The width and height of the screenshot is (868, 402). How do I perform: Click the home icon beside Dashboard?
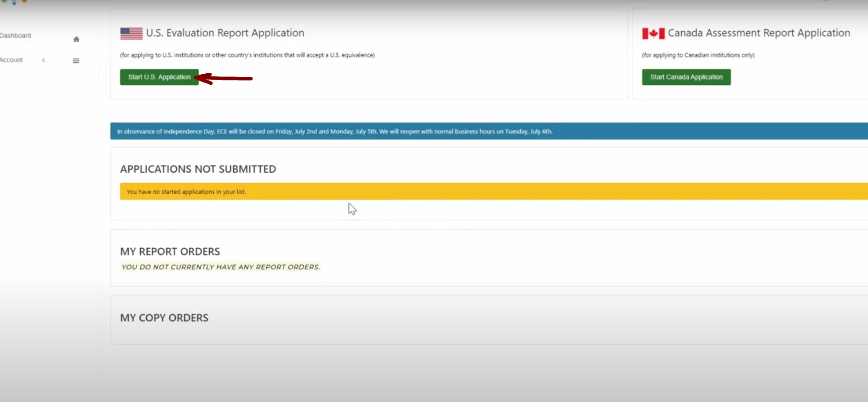(76, 39)
